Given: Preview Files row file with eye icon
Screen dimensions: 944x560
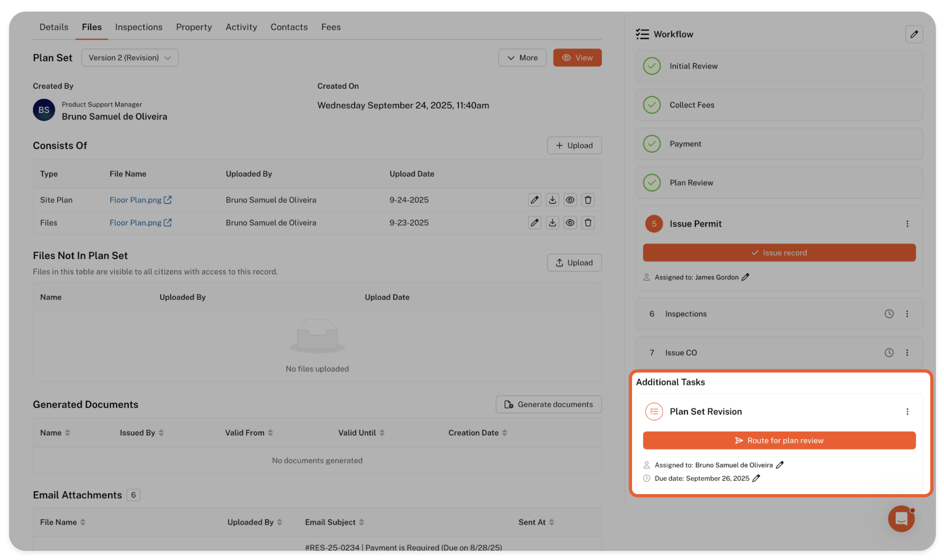Looking at the screenshot, I should [570, 223].
